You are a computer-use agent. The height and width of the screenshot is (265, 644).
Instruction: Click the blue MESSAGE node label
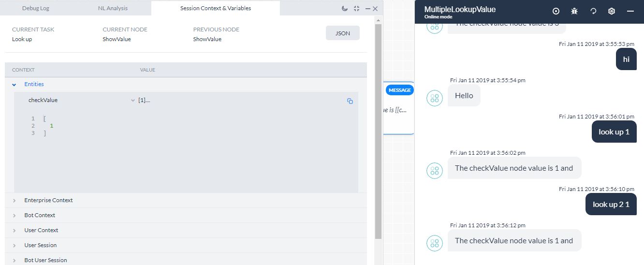coord(400,90)
